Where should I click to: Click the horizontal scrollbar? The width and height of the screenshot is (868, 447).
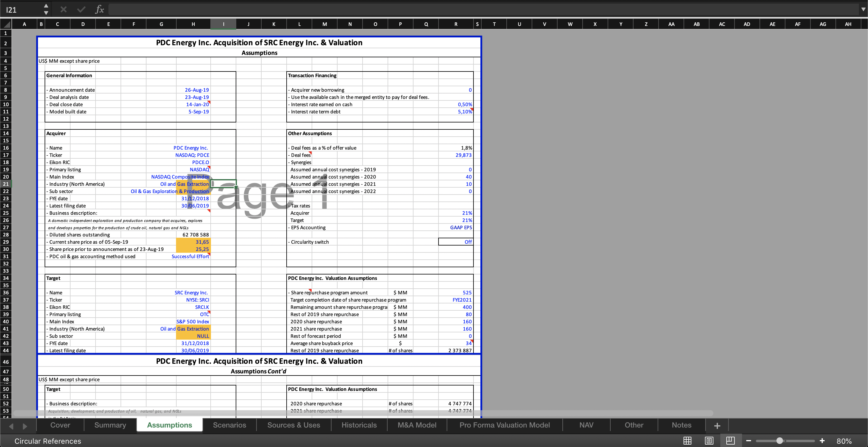tap(364, 413)
